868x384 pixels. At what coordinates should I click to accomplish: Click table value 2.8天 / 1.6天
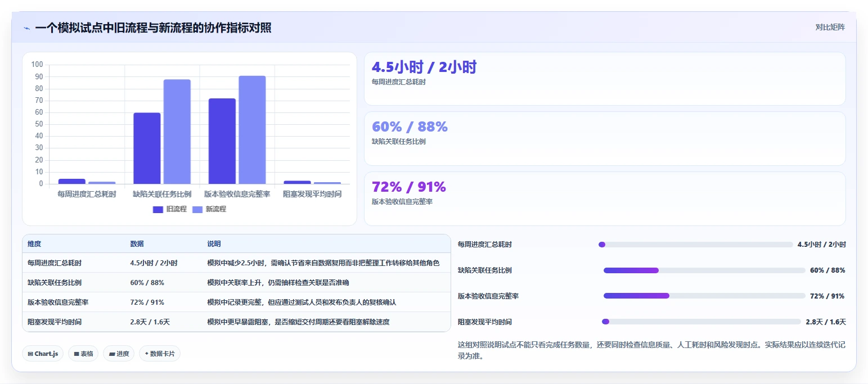150,322
